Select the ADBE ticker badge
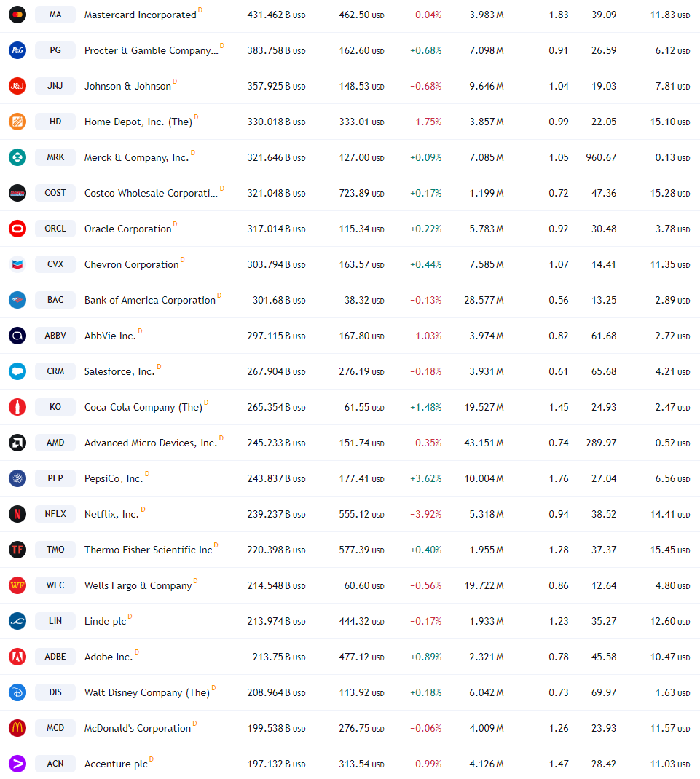Image resolution: width=700 pixels, height=779 pixels. point(55,657)
